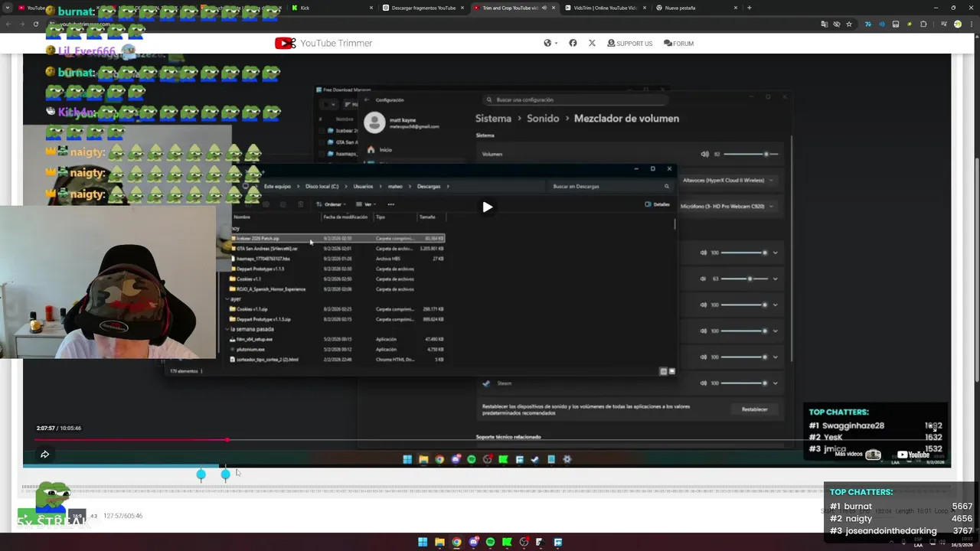Close the VidsTrim tab
Image resolution: width=980 pixels, height=551 pixels.
[x=644, y=8]
